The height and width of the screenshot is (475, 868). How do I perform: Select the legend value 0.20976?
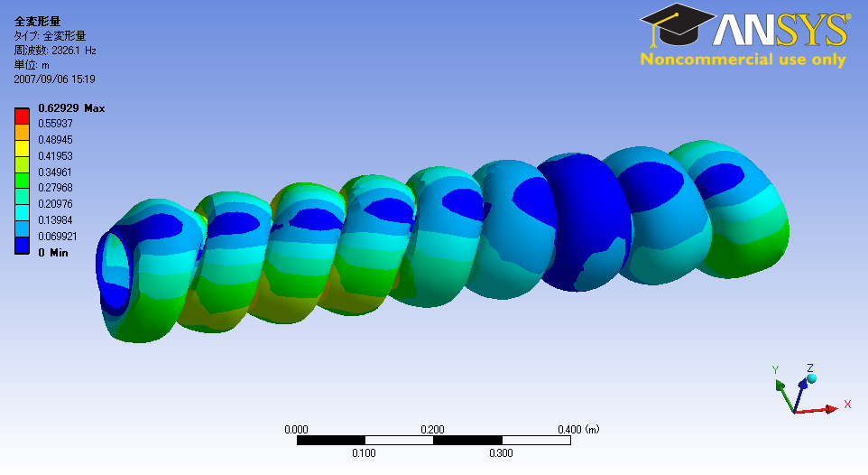(55, 204)
